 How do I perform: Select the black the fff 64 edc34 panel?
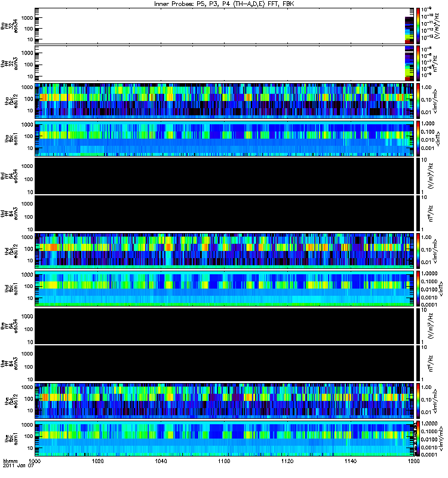tap(225, 326)
